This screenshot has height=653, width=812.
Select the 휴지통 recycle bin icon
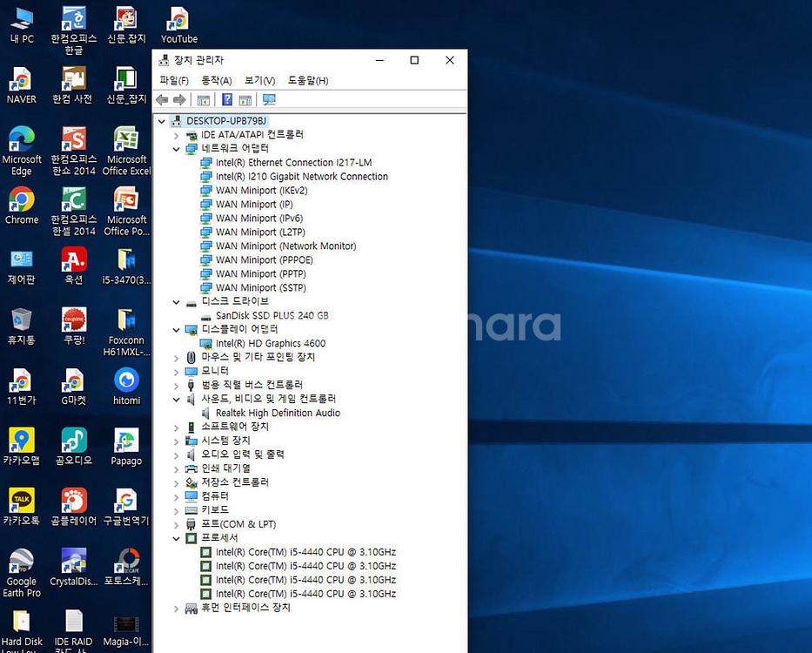tap(22, 327)
